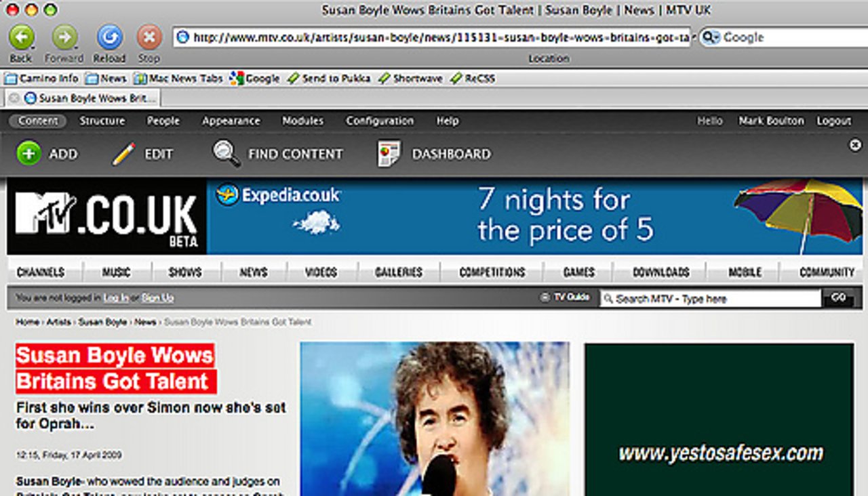
Task: Click the Sign Up link
Action: pyautogui.click(x=157, y=298)
